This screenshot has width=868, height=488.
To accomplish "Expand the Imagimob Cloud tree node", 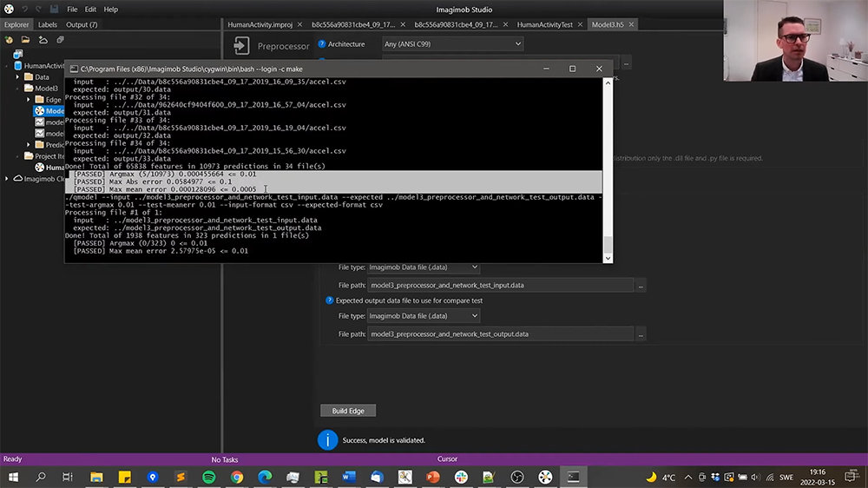I will coord(8,179).
